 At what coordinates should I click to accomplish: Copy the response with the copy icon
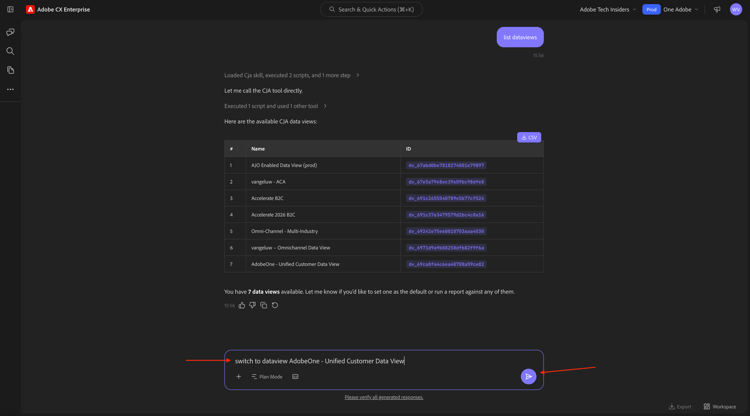click(264, 305)
